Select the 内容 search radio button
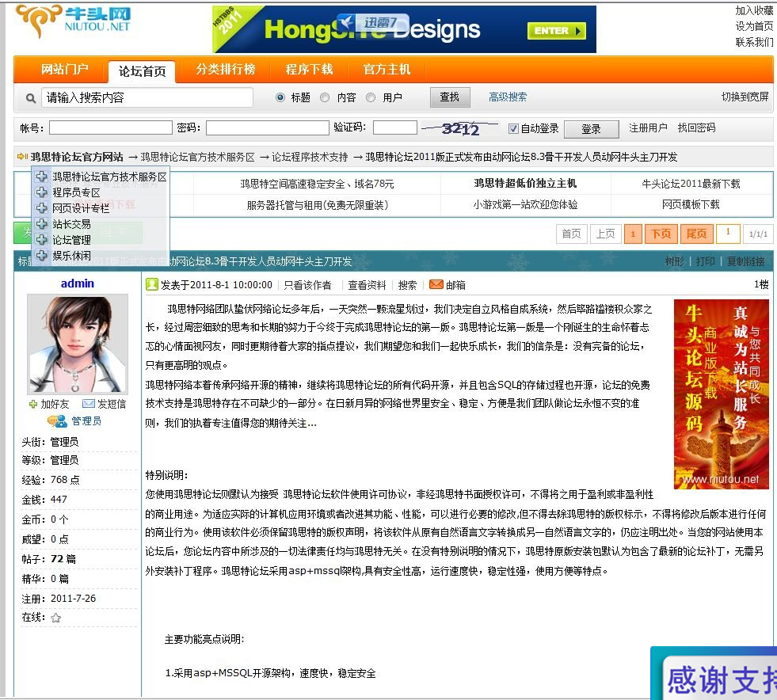This screenshot has width=777, height=700. (x=325, y=97)
